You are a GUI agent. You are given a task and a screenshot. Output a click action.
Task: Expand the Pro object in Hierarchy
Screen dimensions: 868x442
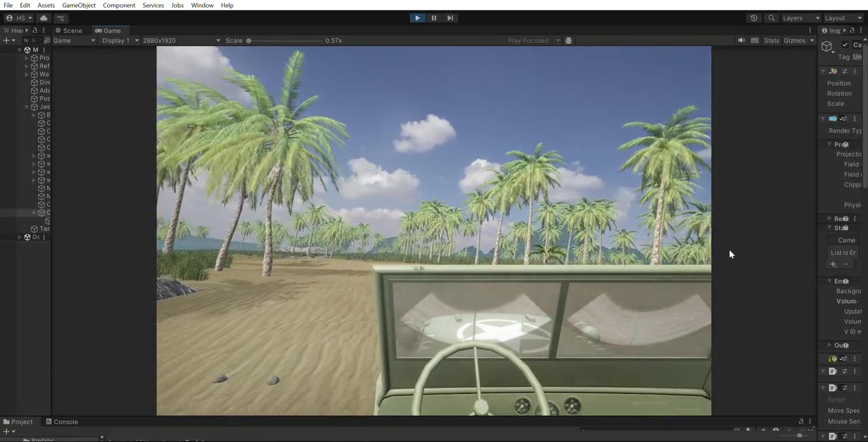click(x=26, y=58)
